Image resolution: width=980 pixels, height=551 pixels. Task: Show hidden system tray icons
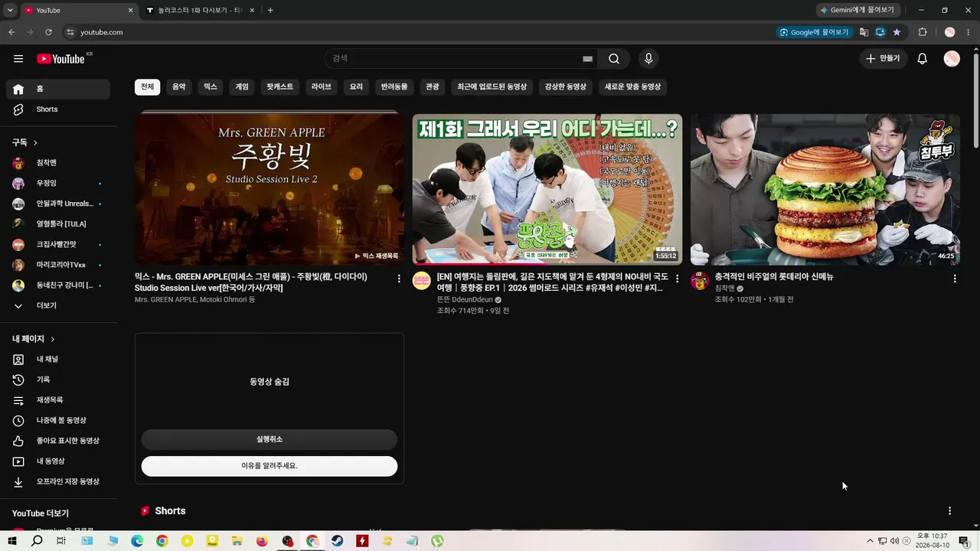(870, 541)
